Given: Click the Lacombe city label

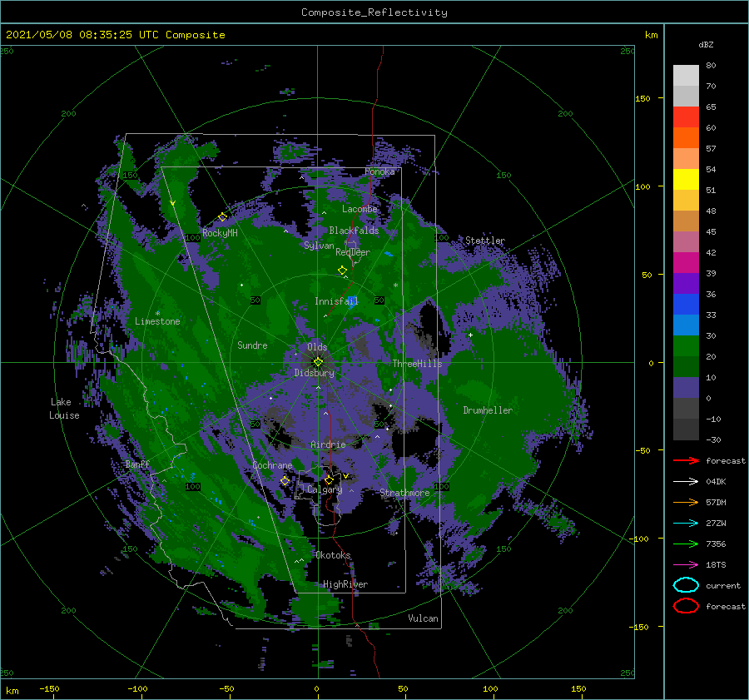Looking at the screenshot, I should [360, 209].
